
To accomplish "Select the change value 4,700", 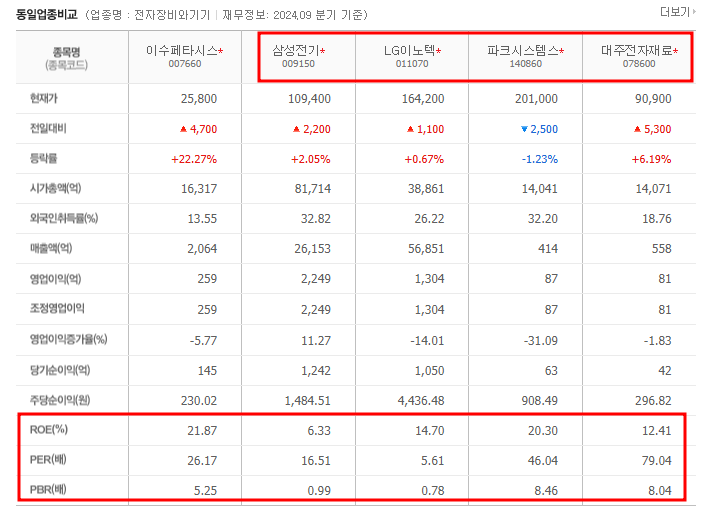I will click(x=203, y=129).
